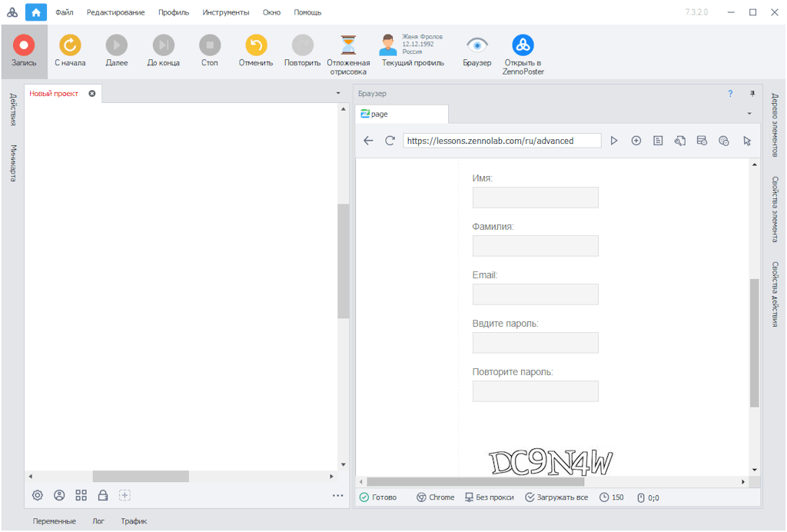Toggle the Браузер eye icon
Image resolution: width=787 pixels, height=532 pixels.
click(477, 45)
